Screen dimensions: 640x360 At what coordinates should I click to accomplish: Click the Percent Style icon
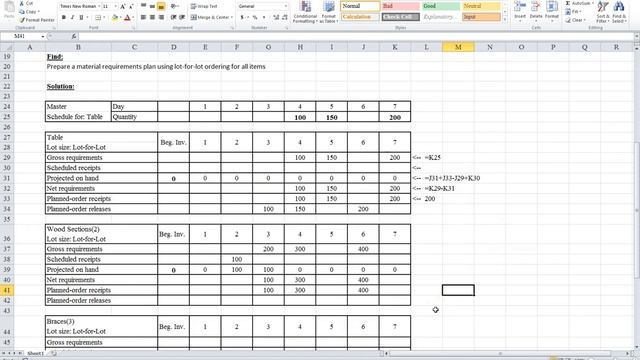tap(255, 17)
